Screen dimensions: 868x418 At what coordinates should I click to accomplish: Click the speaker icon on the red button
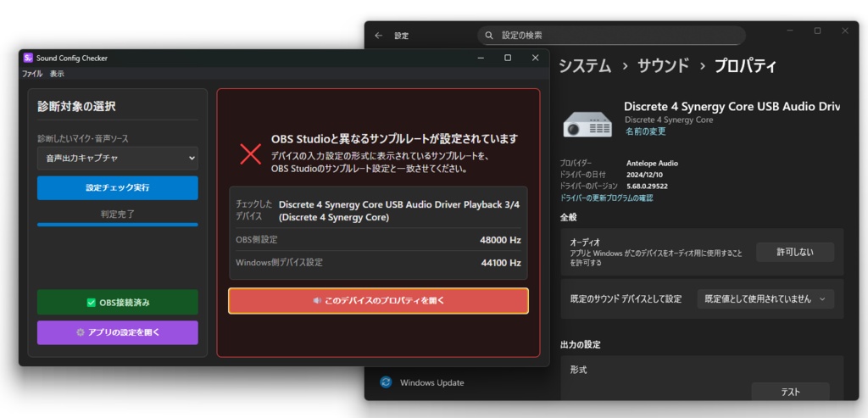317,301
